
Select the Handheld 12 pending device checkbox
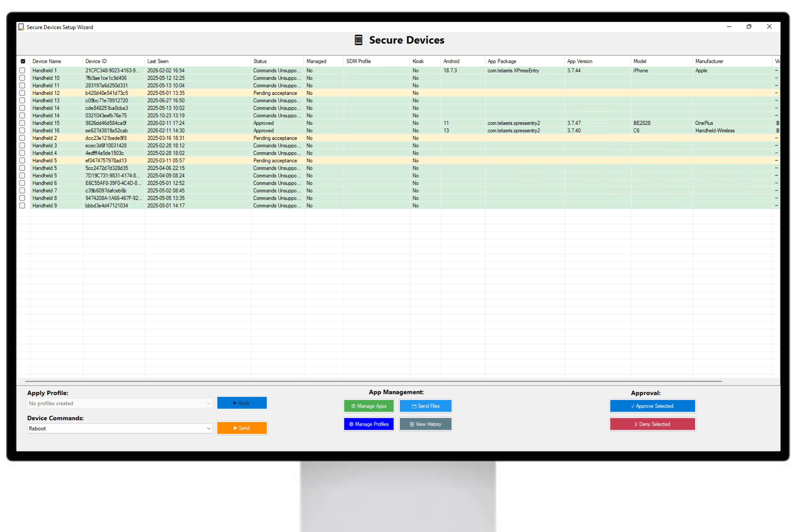[x=22, y=93]
